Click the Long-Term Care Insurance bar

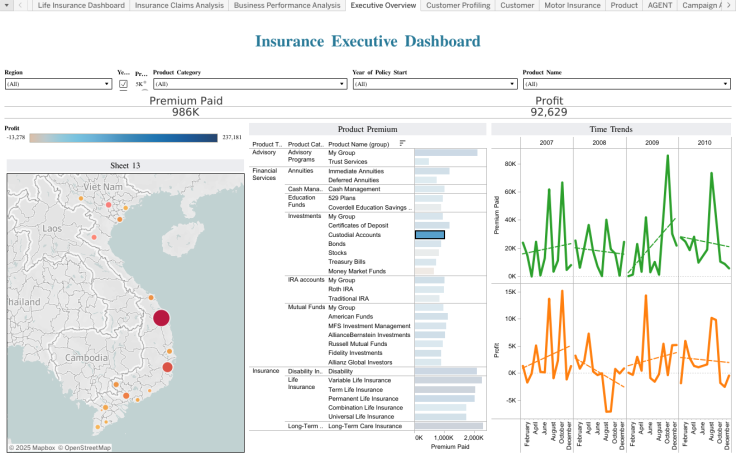[449, 426]
